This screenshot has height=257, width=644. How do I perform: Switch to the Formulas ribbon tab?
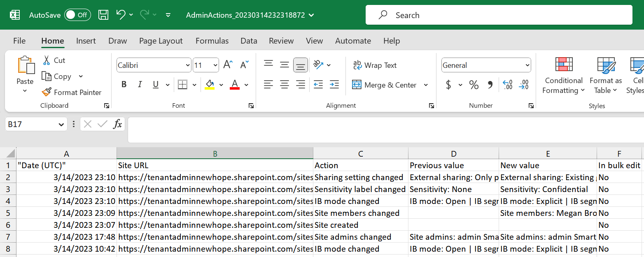tap(212, 40)
